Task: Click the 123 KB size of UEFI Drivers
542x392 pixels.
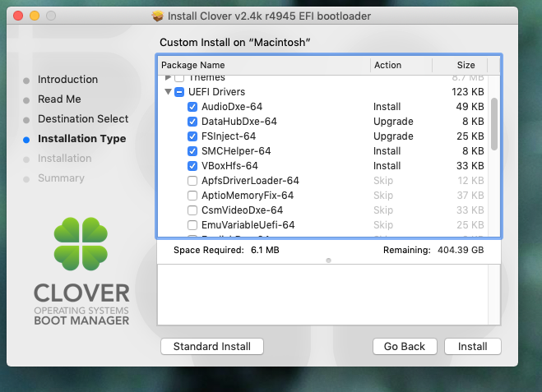Action: [468, 92]
